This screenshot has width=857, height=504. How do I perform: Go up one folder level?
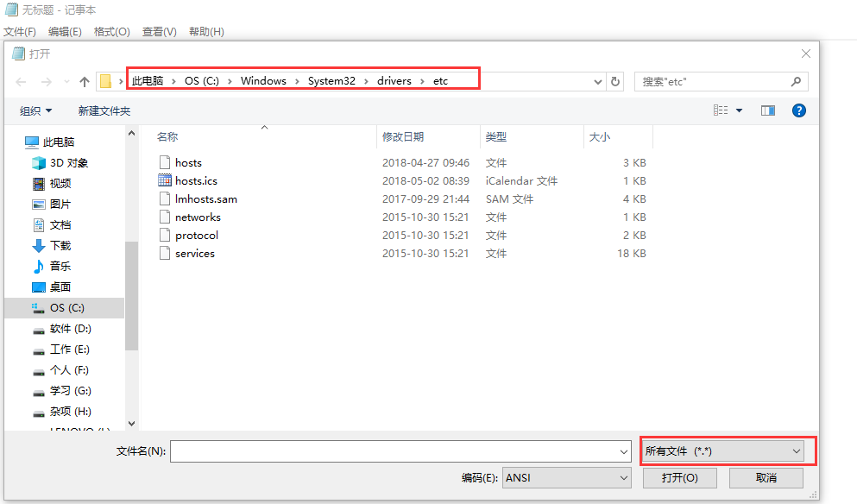[85, 82]
